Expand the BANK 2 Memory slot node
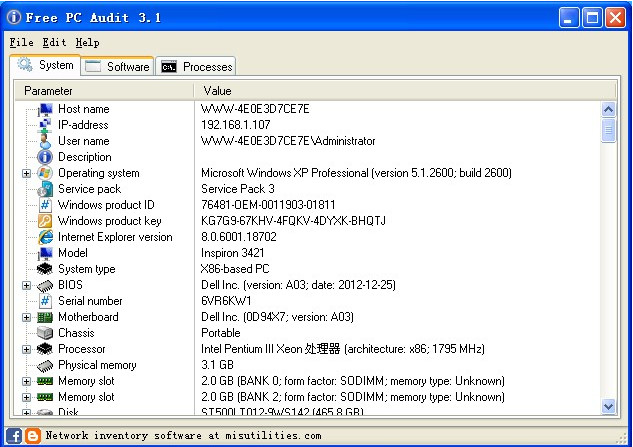The width and height of the screenshot is (633, 447). (x=26, y=397)
